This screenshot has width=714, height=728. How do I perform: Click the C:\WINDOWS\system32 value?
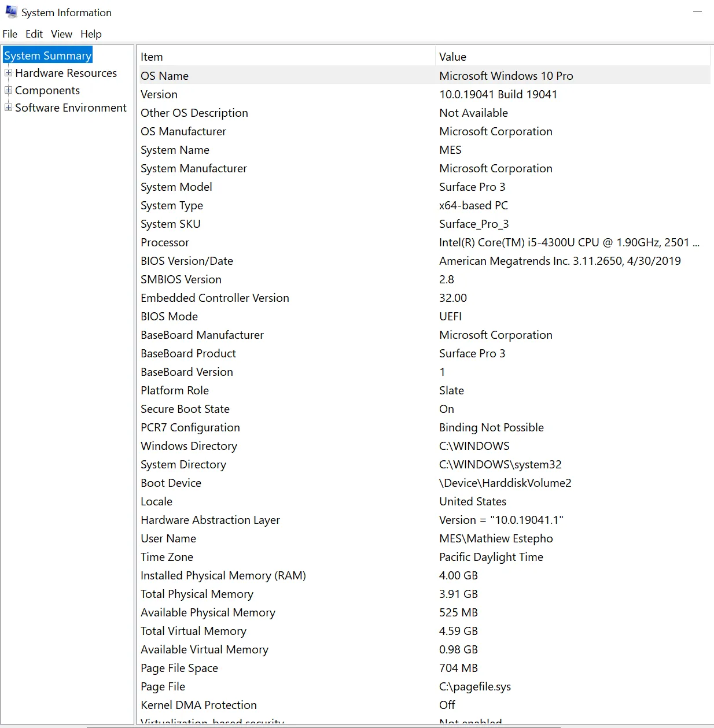500,464
